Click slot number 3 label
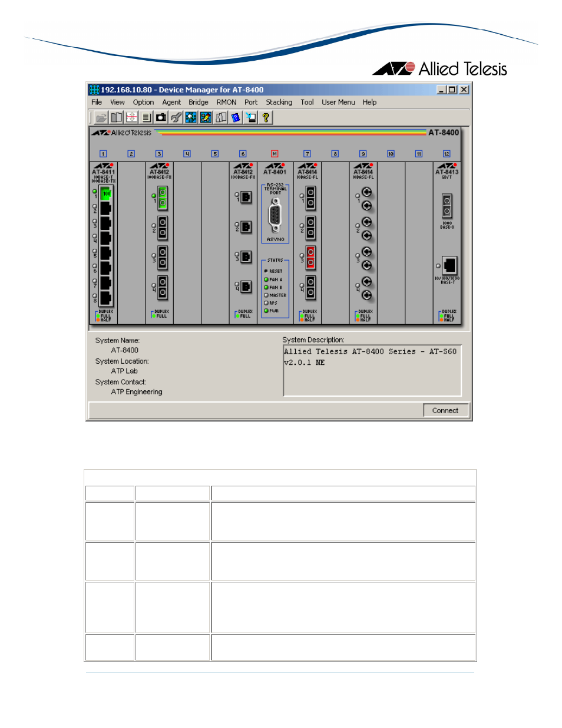This screenshot has width=562, height=728. pyautogui.click(x=159, y=154)
